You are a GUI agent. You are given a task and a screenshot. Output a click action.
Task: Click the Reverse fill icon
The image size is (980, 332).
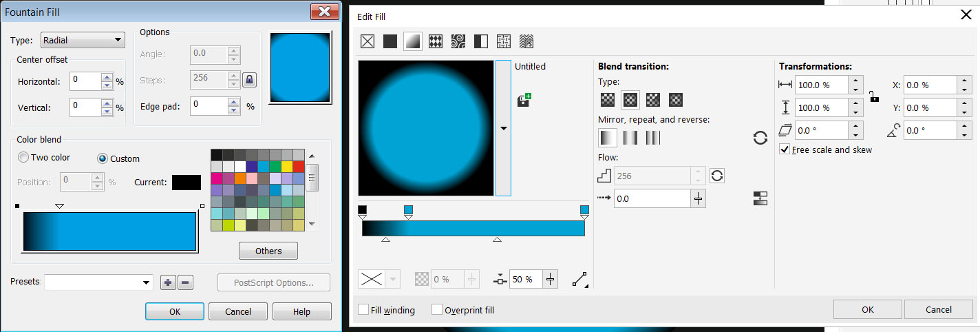(760, 138)
